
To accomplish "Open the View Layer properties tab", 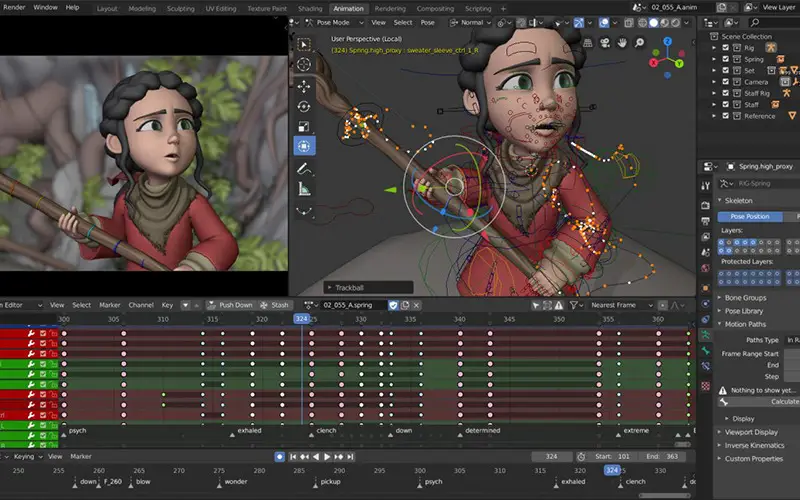I will 705,237.
